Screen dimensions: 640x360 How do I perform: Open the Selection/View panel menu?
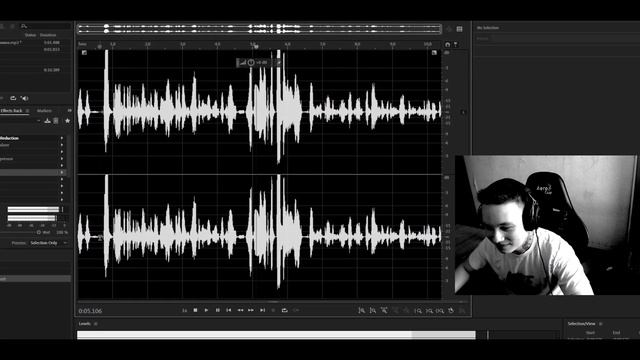click(601, 324)
